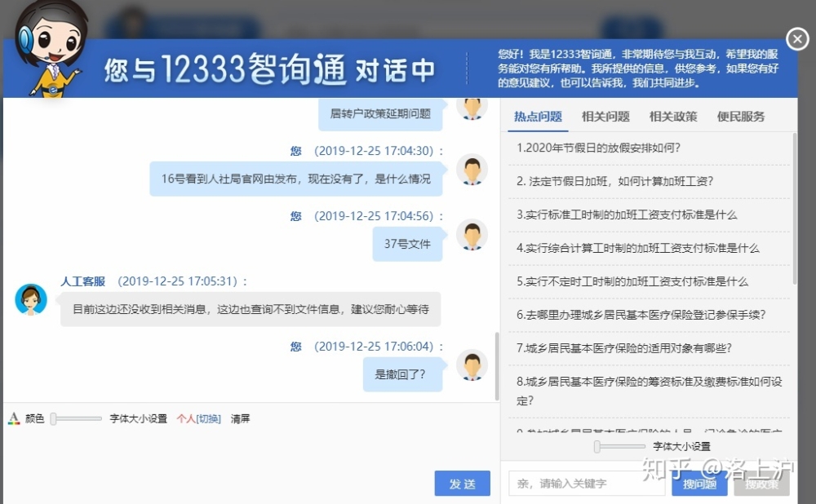Switch to the 相关问题 tab
Viewport: 816px width, 504px height.
tap(605, 117)
